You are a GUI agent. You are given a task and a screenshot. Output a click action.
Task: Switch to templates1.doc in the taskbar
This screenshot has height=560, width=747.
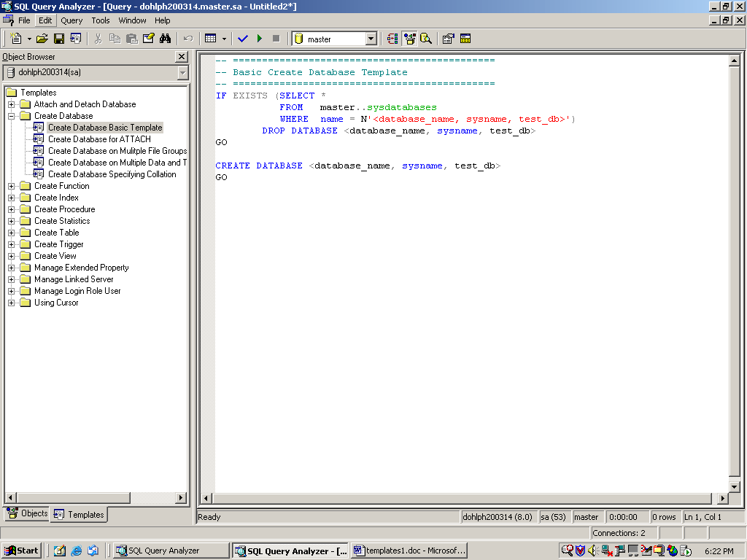[x=409, y=551]
